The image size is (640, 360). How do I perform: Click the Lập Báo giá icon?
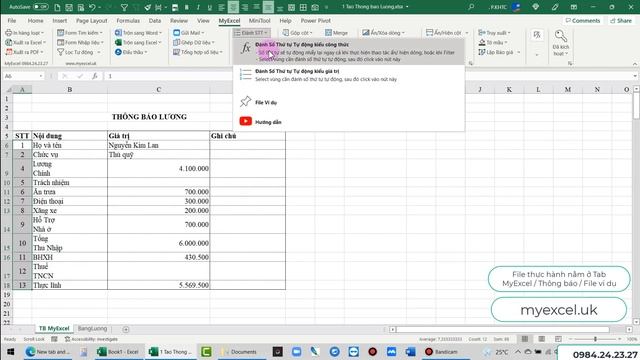click(x=482, y=52)
